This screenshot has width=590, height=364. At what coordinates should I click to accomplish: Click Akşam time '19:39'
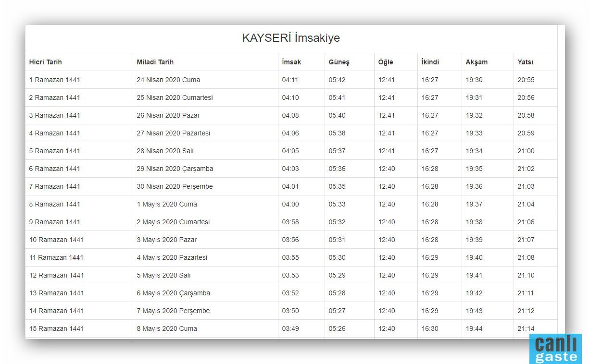(x=474, y=240)
